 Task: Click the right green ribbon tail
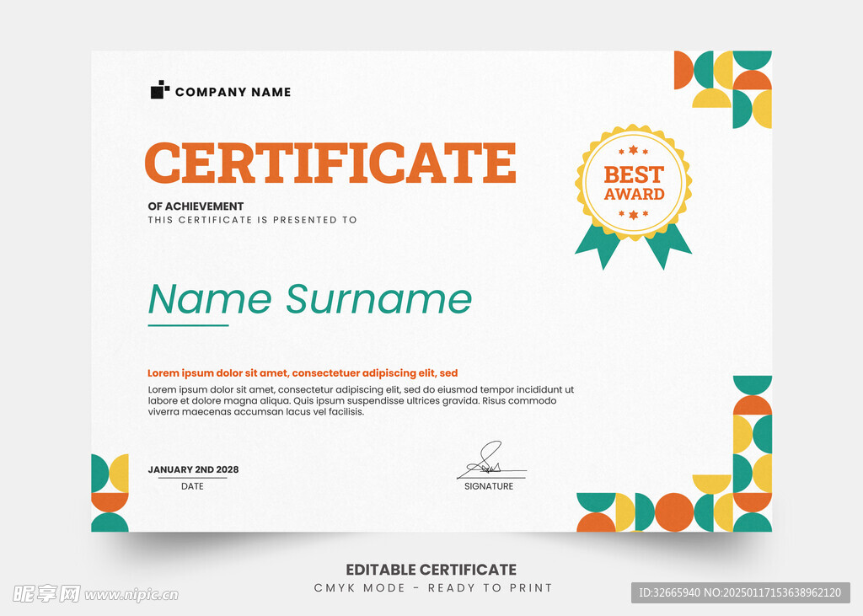668,246
